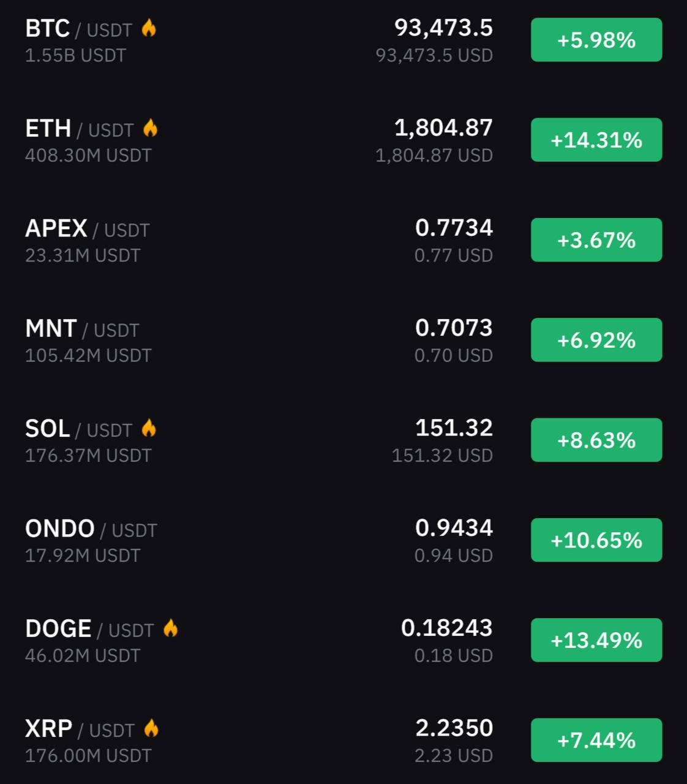This screenshot has width=687, height=784.
Task: Open the MNT / USDT pair
Action: click(82, 329)
